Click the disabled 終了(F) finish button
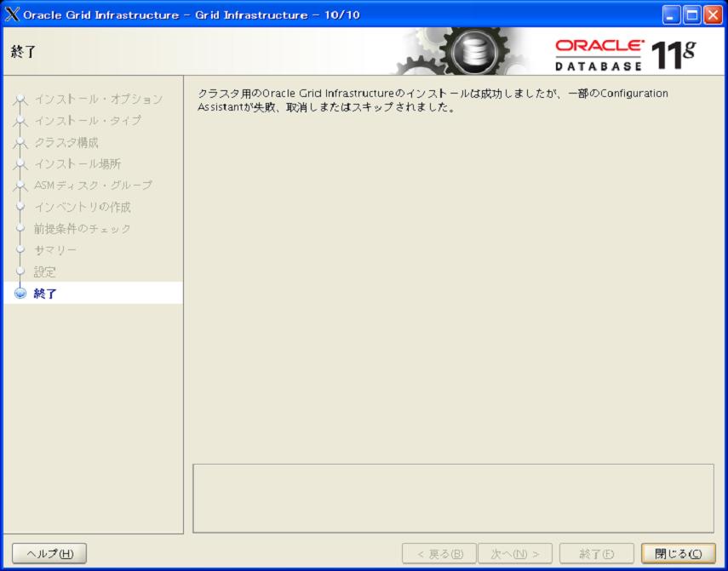 [x=597, y=553]
